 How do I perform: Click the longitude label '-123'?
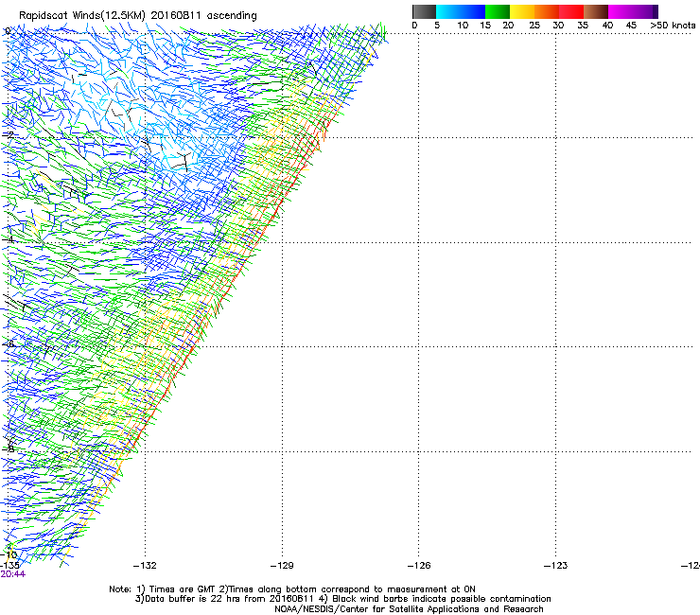556,566
